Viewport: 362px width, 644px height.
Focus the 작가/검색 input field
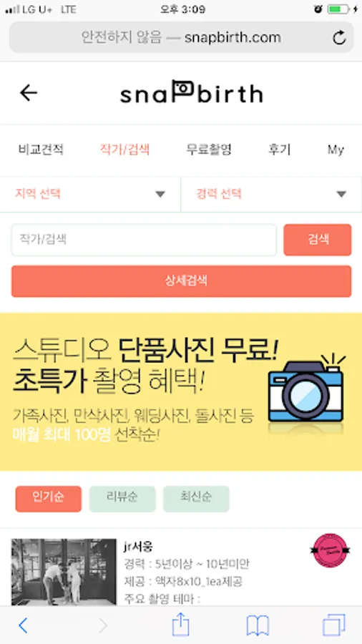coord(144,240)
